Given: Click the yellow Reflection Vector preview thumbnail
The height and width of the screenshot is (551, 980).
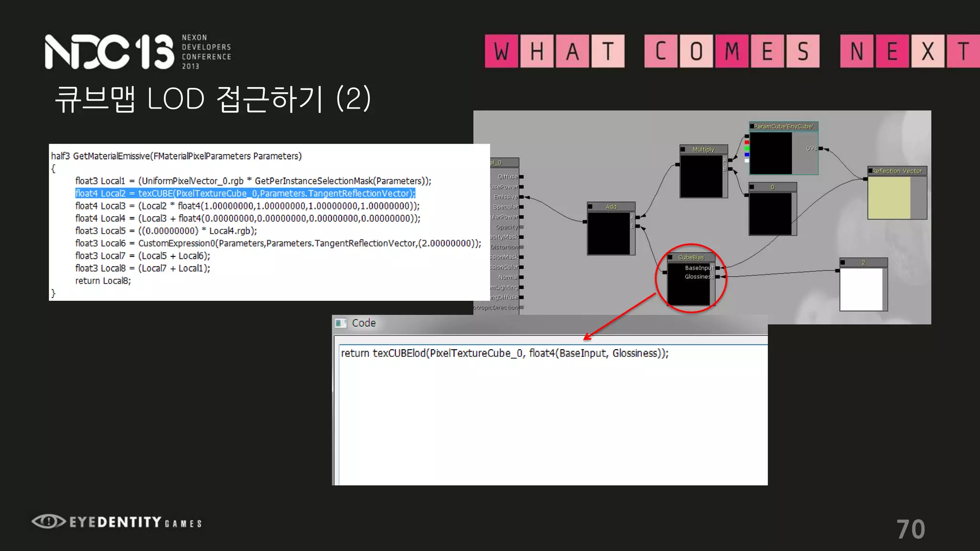Looking at the screenshot, I should pyautogui.click(x=889, y=198).
